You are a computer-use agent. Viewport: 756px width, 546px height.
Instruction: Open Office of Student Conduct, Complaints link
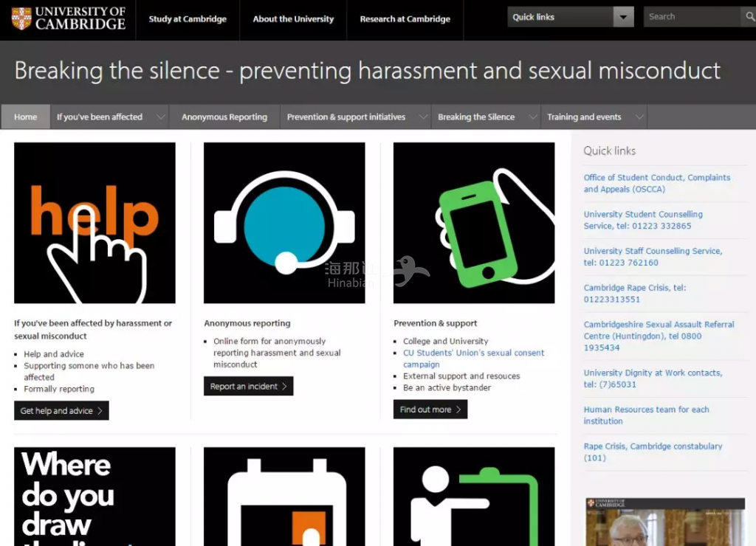[x=656, y=183]
